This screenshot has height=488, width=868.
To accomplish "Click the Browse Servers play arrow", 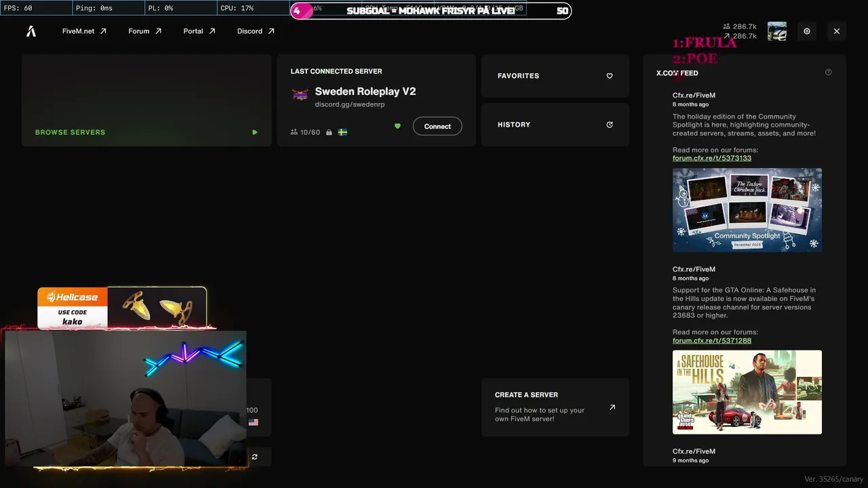I will (255, 132).
